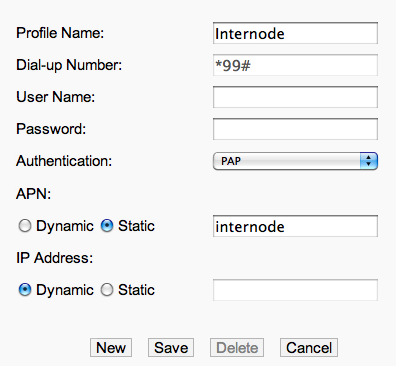
Task: Focus the User Name input field
Action: pyautogui.click(x=295, y=97)
